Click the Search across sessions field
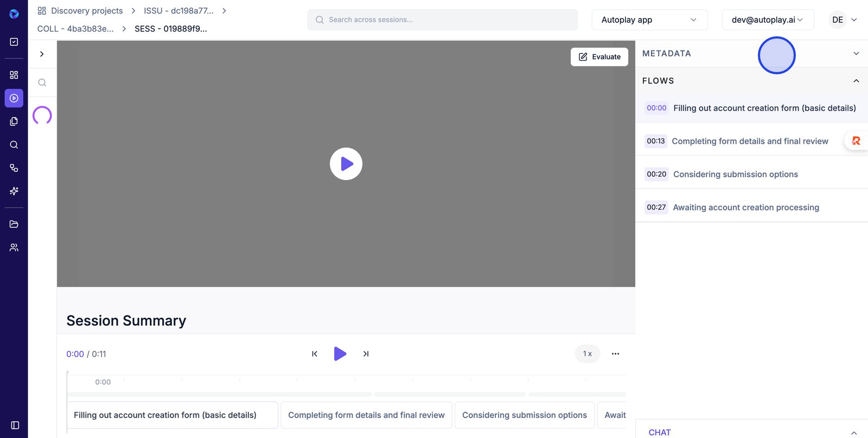The image size is (868, 438). (442, 20)
